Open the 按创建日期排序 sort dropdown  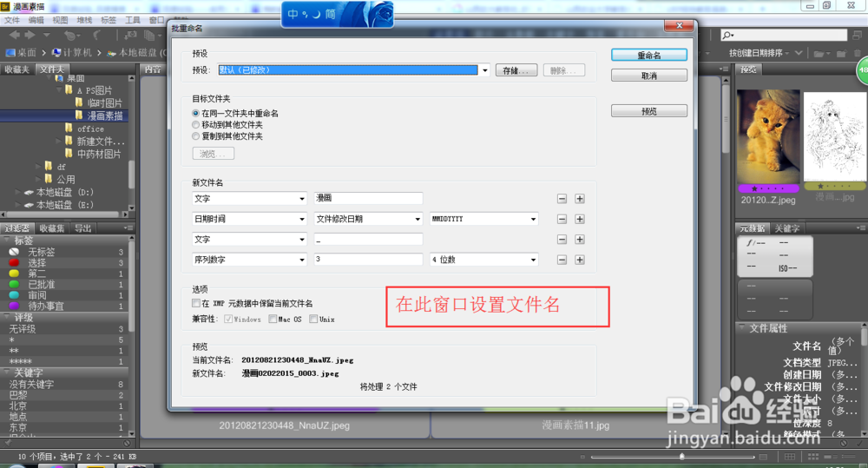pos(760,53)
